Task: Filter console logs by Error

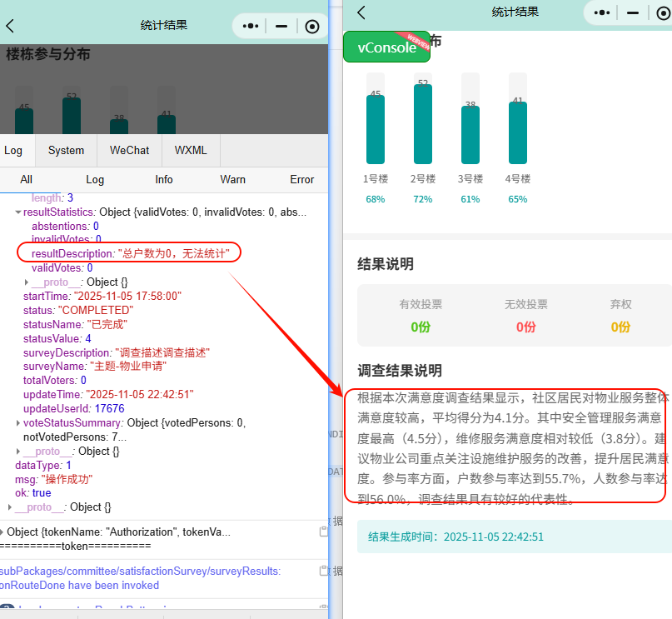Action: tap(301, 179)
